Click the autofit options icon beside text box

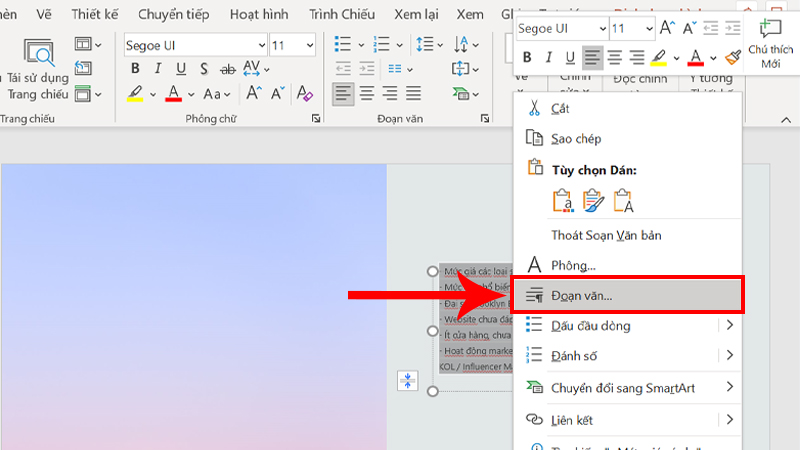tap(407, 380)
